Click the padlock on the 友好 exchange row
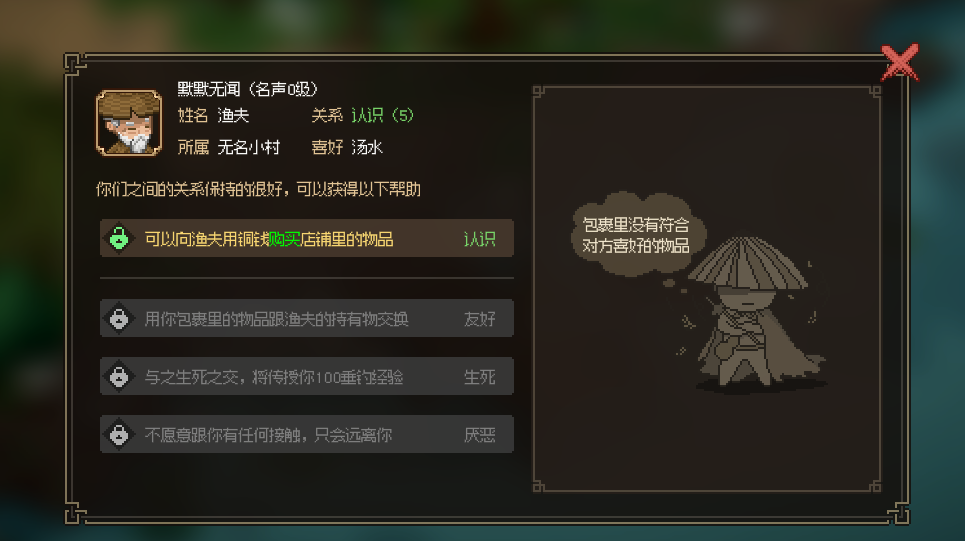 [119, 318]
